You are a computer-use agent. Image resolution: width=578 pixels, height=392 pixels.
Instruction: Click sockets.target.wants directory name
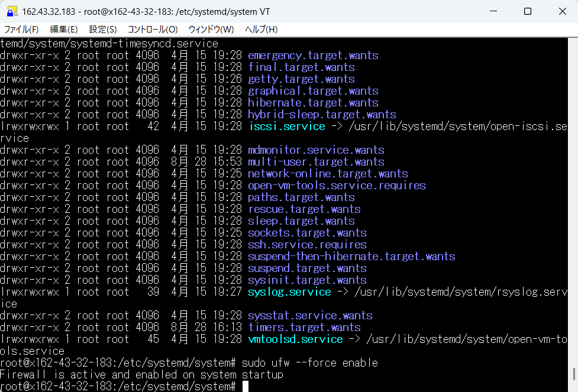pos(307,232)
